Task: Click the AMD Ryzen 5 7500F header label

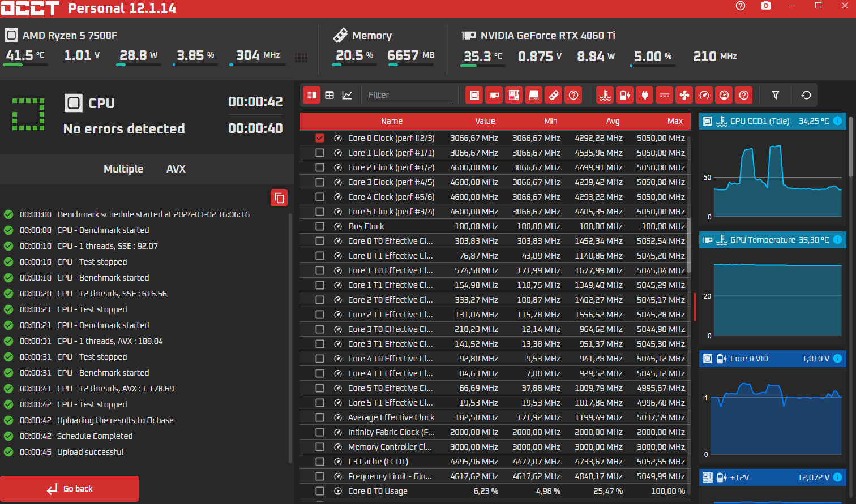Action: coord(70,36)
